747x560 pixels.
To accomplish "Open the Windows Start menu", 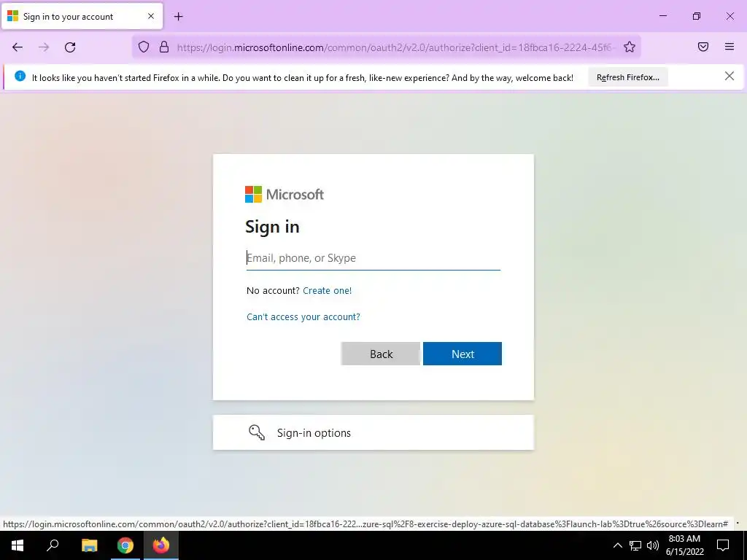I will [x=18, y=545].
